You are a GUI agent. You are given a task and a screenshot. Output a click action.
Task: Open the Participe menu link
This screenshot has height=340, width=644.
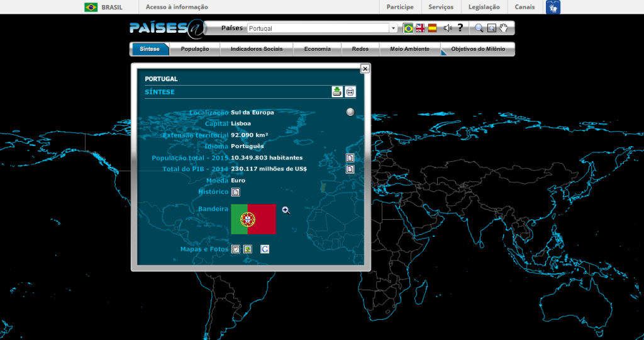pyautogui.click(x=400, y=7)
